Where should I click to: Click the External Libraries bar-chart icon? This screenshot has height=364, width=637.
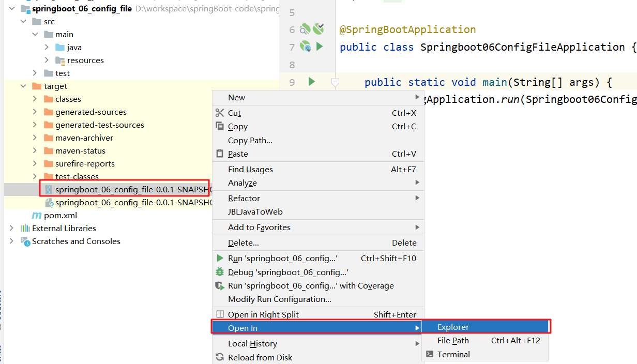pos(25,228)
